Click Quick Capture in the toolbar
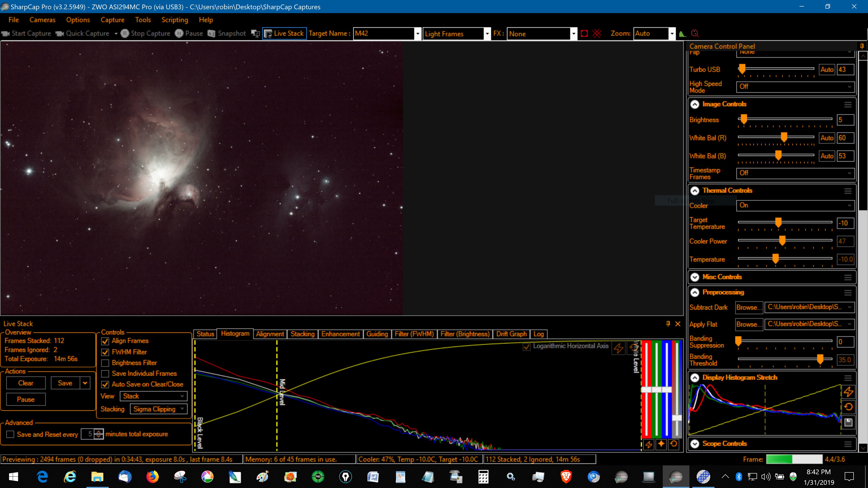The image size is (868, 488). [x=82, y=33]
